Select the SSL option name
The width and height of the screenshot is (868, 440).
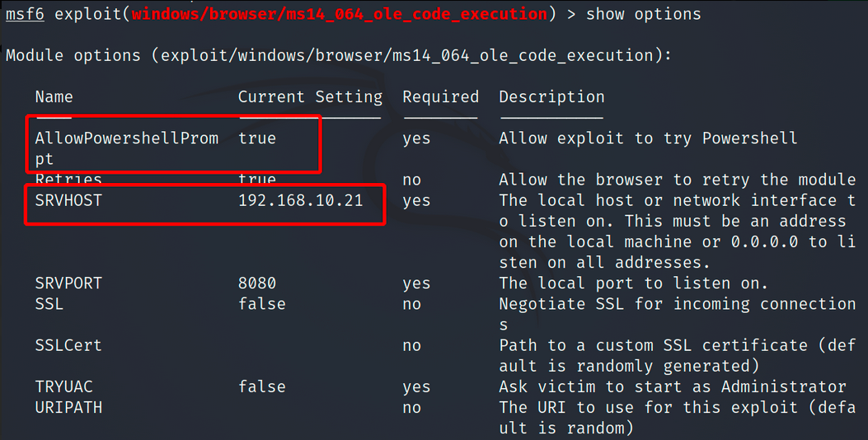point(49,304)
